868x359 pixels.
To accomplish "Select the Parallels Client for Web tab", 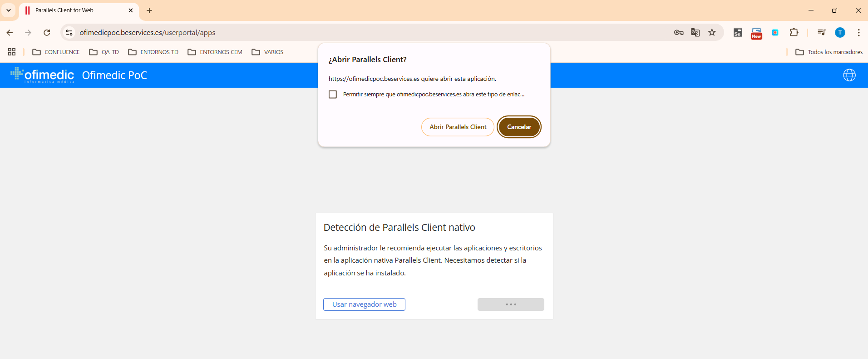I will point(73,10).
